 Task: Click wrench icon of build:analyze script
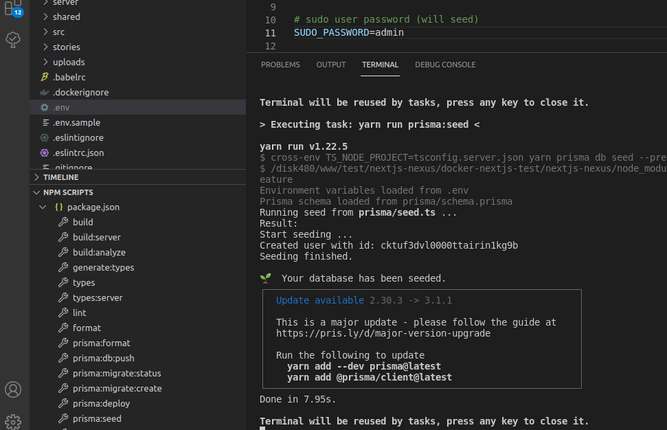coord(63,252)
